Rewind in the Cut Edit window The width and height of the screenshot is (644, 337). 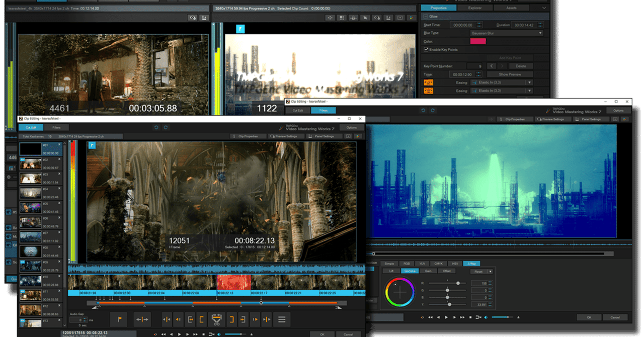point(163,334)
